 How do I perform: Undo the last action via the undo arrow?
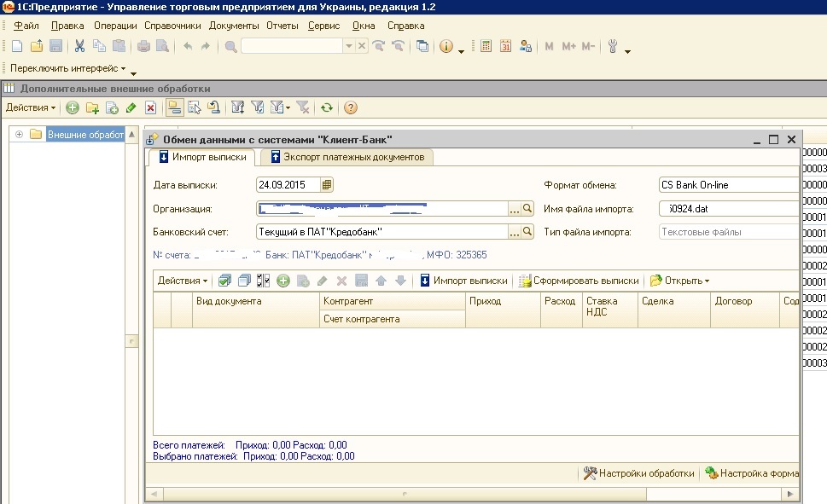click(x=188, y=46)
